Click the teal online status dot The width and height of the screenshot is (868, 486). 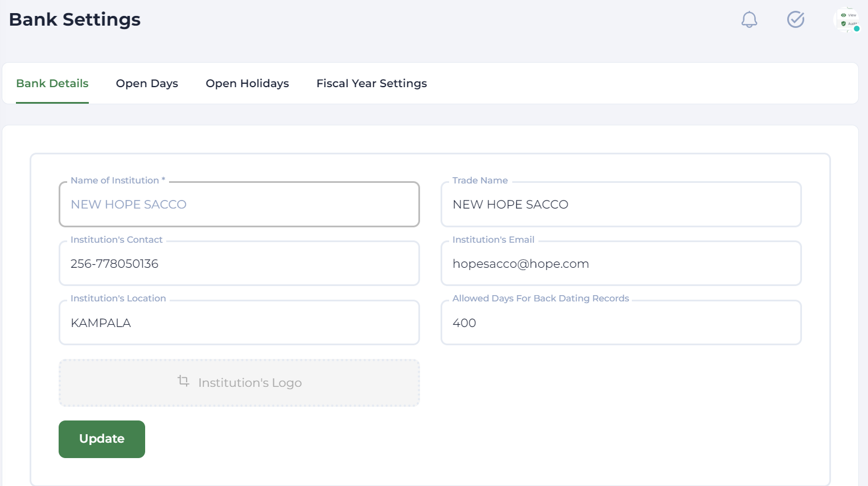857,28
